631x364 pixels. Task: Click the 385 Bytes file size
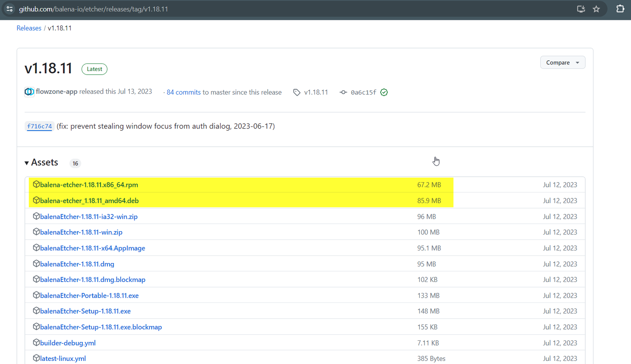[x=431, y=358]
